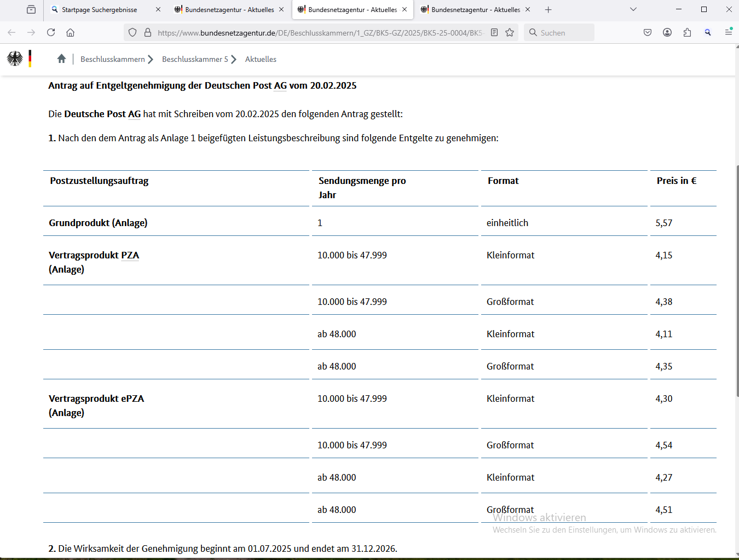Open the extensions panel
Image resolution: width=739 pixels, height=560 pixels.
coord(687,32)
